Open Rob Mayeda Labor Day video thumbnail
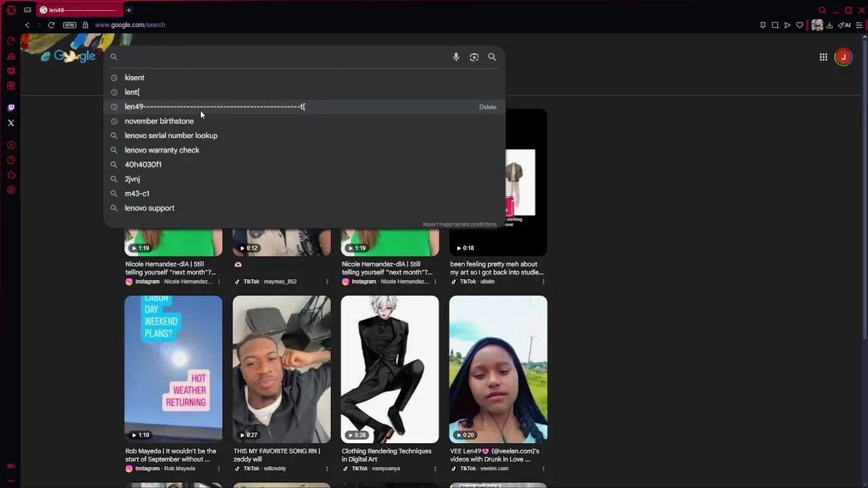This screenshot has width=868, height=488. coord(174,369)
